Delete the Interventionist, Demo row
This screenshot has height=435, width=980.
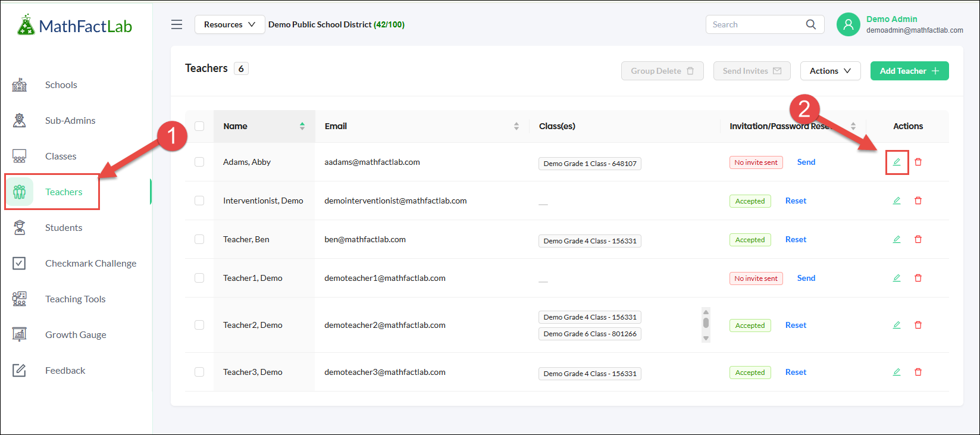[918, 201]
